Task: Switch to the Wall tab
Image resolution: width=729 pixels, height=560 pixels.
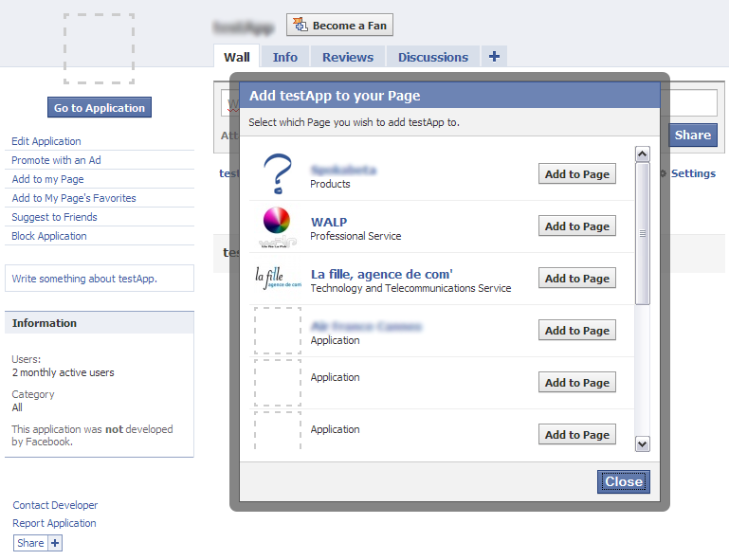Action: pos(237,57)
